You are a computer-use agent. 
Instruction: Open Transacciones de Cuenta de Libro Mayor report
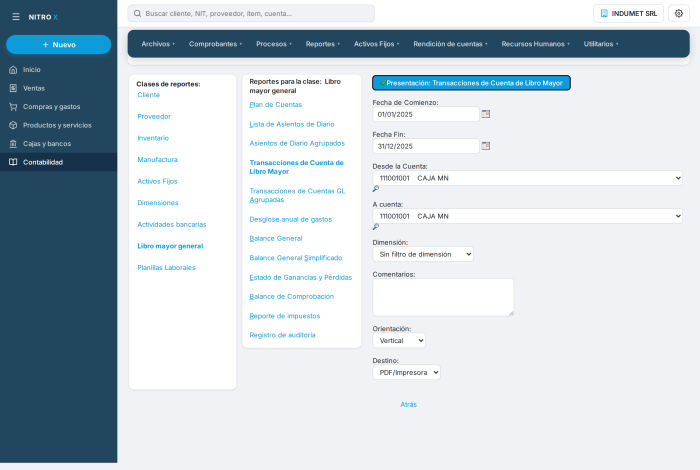[296, 167]
